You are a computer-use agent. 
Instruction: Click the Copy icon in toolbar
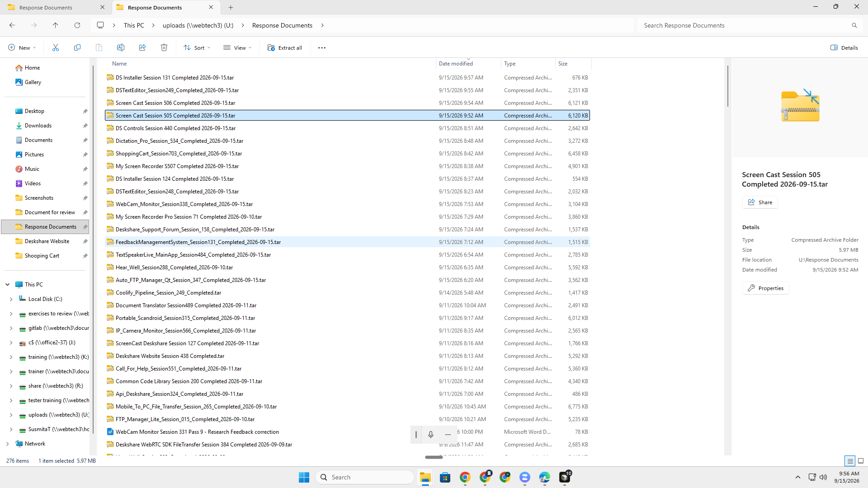[x=77, y=47]
